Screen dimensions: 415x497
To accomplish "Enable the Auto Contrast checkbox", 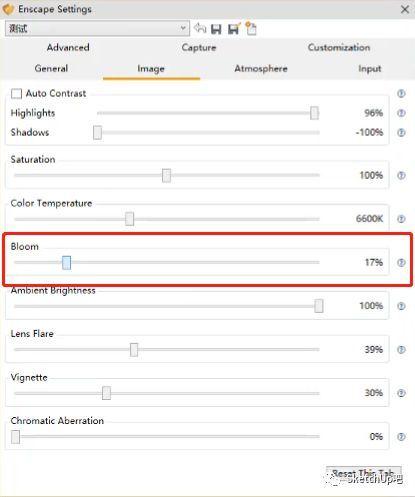I will pos(16,94).
